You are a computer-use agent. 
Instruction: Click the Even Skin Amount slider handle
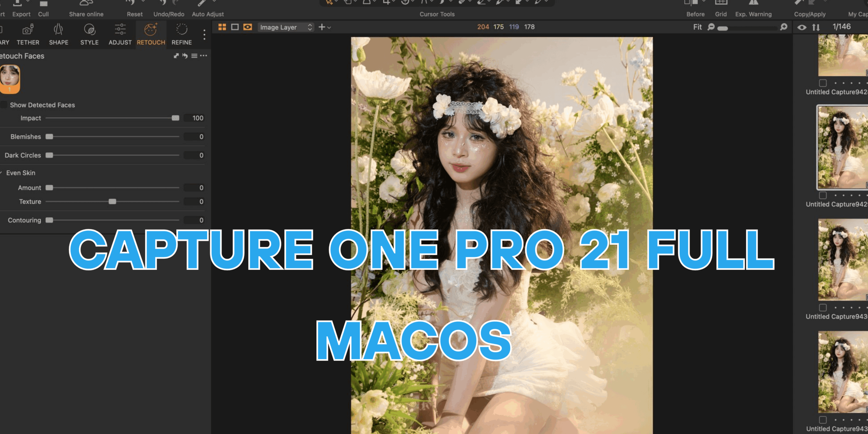pos(50,188)
